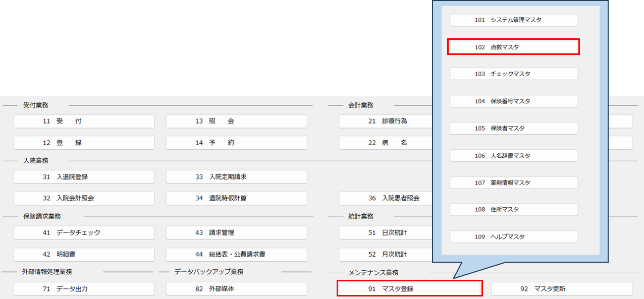This screenshot has width=644, height=299.
Task: Click 41 データチェック (Data Check)
Action: click(84, 232)
